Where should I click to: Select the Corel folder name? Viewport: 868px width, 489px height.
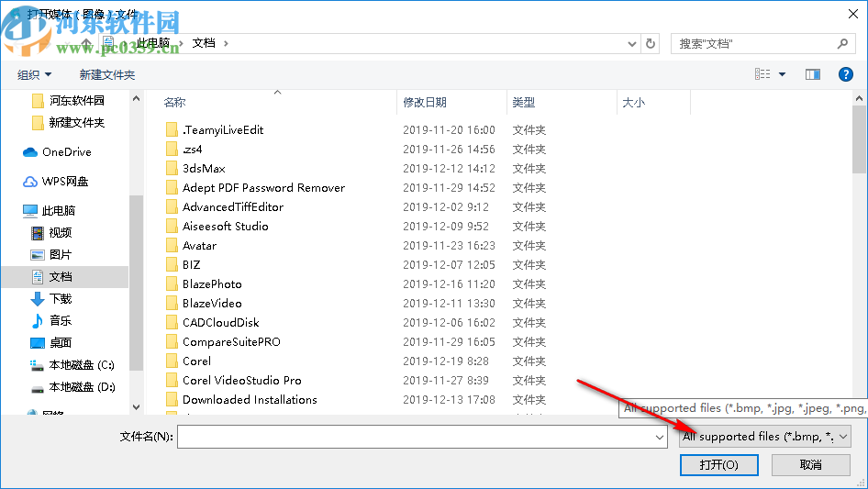tap(196, 361)
